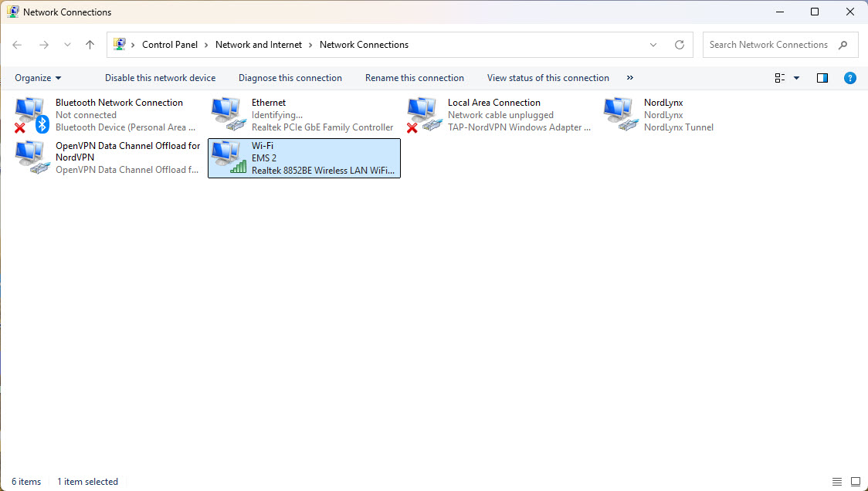Viewport: 868px width, 491px height.
Task: Select the Bluetooth Network Connection adapter icon
Action: coord(31,114)
